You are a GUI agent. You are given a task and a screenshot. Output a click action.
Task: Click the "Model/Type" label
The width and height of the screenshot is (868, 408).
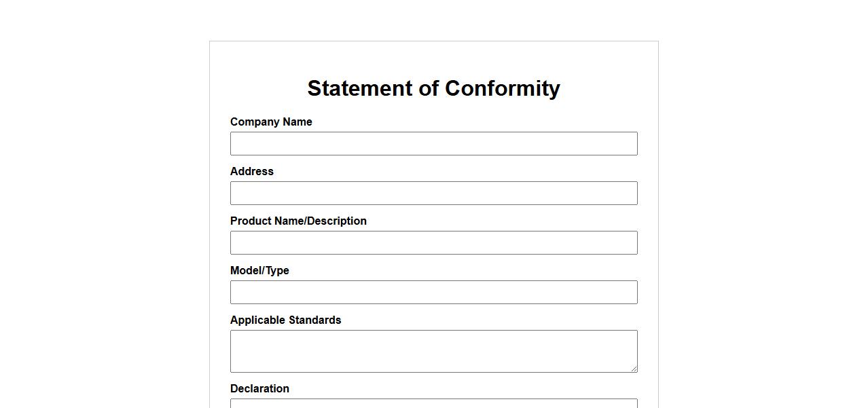tap(259, 271)
